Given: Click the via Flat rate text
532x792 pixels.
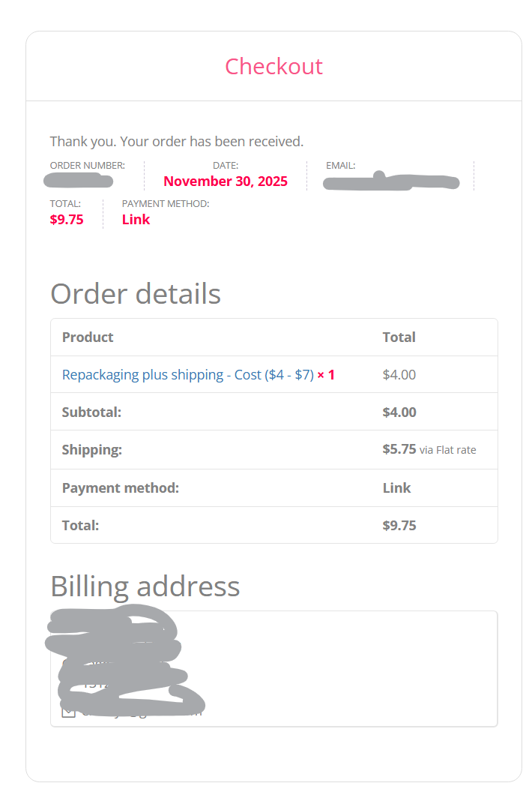Looking at the screenshot, I should point(447,450).
